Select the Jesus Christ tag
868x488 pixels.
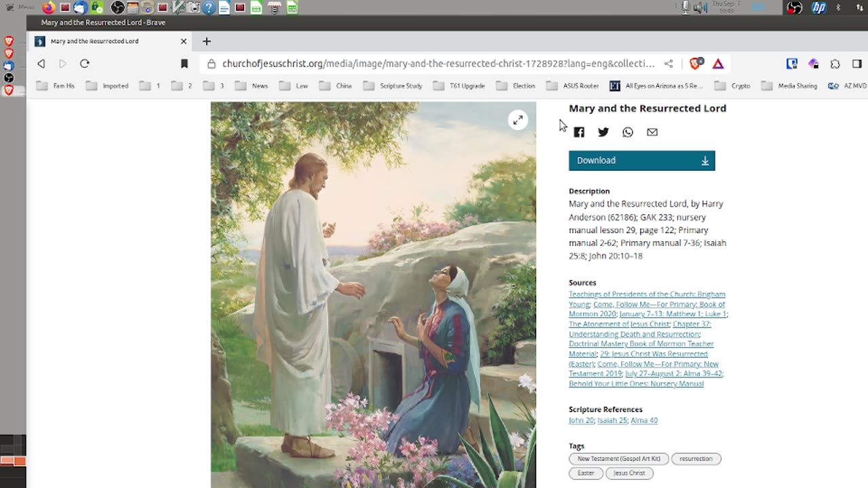point(629,473)
